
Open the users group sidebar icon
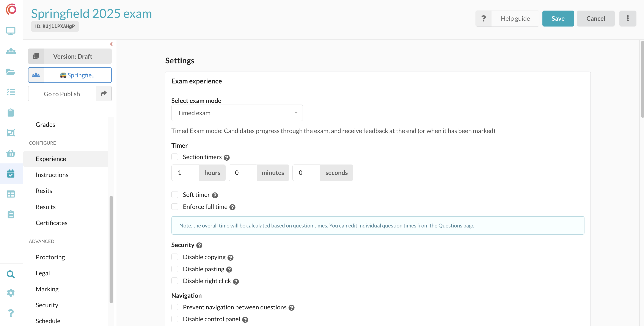coord(11,52)
